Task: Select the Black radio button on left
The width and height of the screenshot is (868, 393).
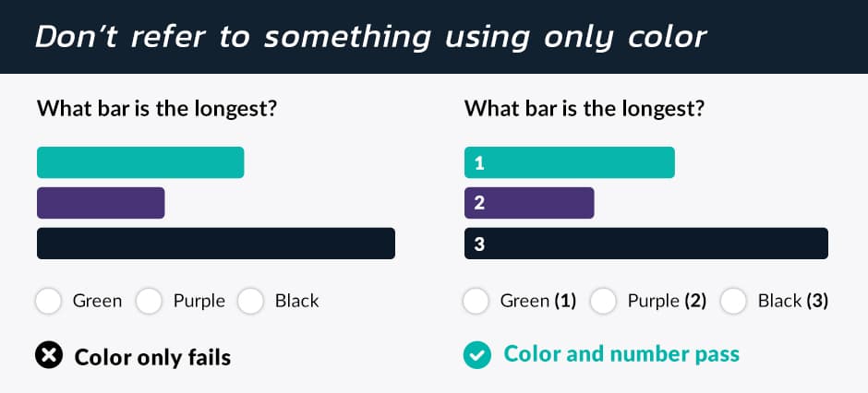Action: [251, 302]
